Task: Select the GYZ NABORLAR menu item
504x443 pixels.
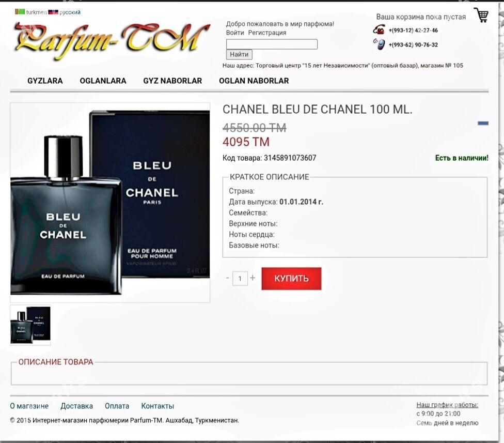Action: (x=172, y=81)
